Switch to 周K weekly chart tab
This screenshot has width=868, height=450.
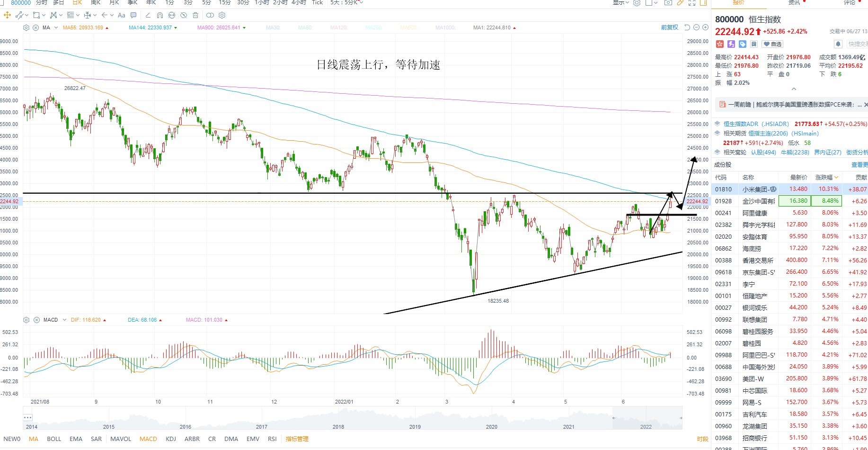click(x=96, y=3)
